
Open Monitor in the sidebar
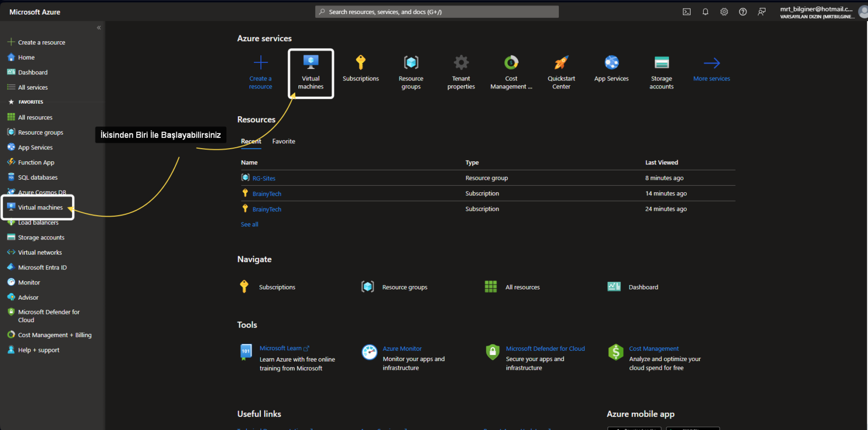[x=23, y=282]
